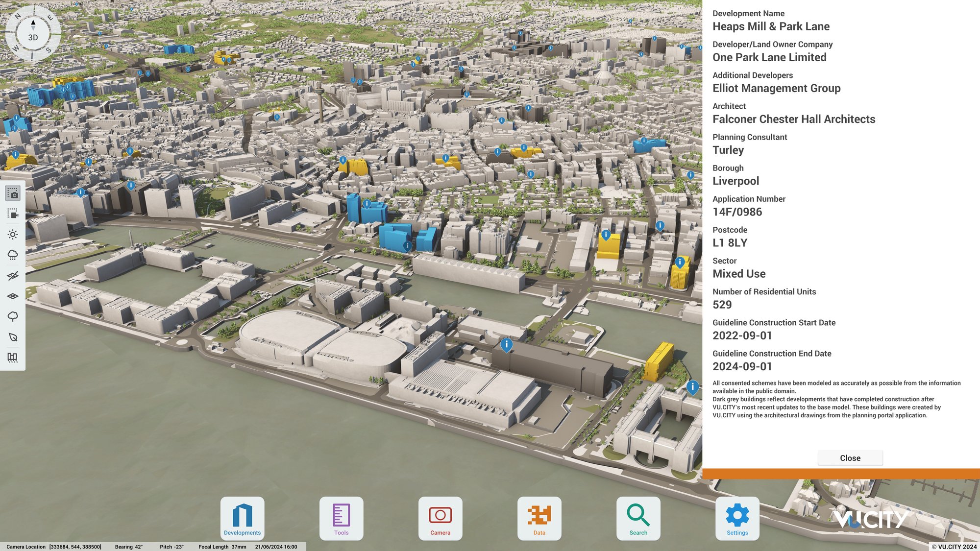Click info pin on blue building beside dock road
980x551 pixels.
(x=407, y=246)
